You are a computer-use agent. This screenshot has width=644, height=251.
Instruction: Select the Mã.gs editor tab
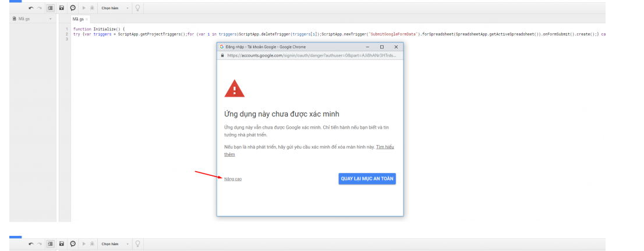point(77,19)
